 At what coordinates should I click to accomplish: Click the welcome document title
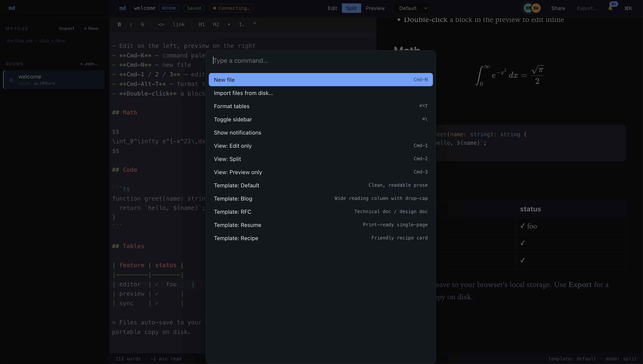(145, 8)
